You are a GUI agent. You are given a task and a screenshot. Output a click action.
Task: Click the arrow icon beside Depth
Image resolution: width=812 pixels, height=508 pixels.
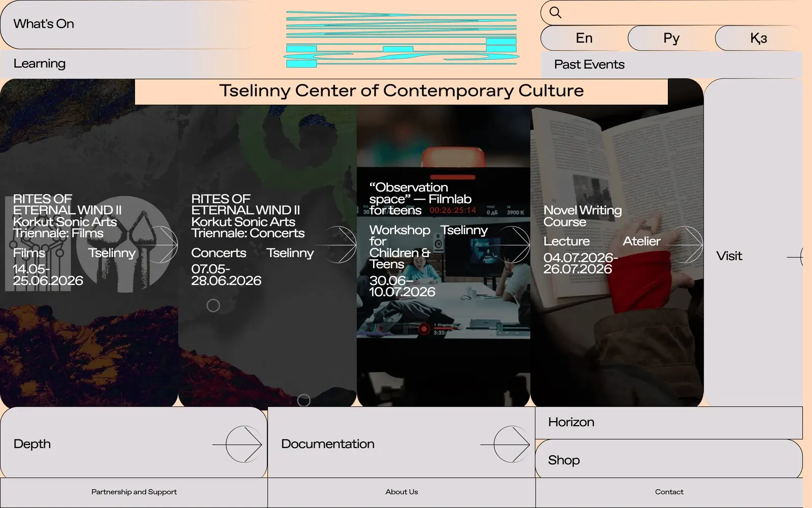(238, 444)
